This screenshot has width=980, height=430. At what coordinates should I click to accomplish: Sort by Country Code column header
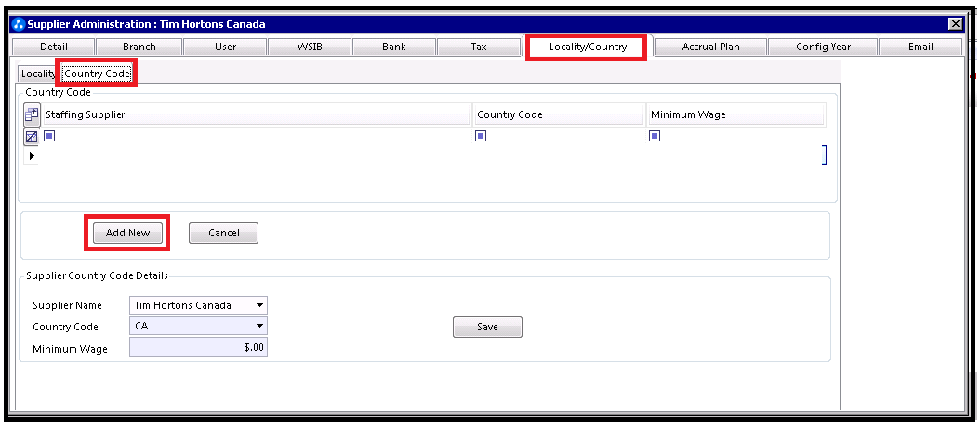click(x=560, y=115)
